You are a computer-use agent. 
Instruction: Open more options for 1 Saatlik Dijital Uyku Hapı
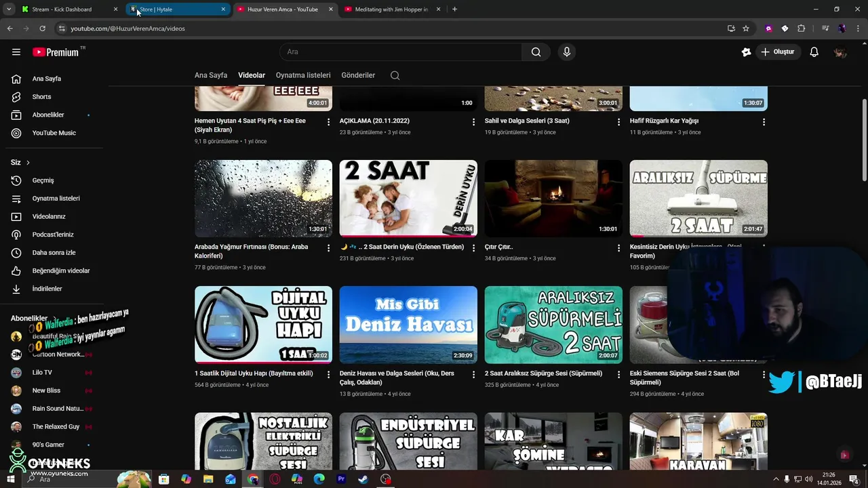328,374
